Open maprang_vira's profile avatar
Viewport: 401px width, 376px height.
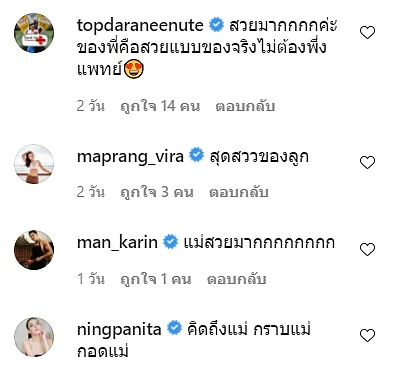click(34, 164)
